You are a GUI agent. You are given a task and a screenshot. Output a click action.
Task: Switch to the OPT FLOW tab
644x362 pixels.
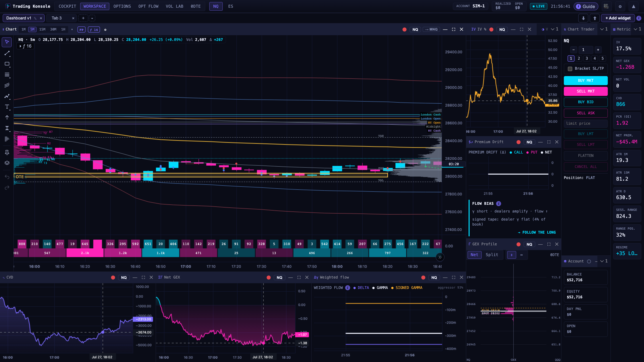(148, 6)
